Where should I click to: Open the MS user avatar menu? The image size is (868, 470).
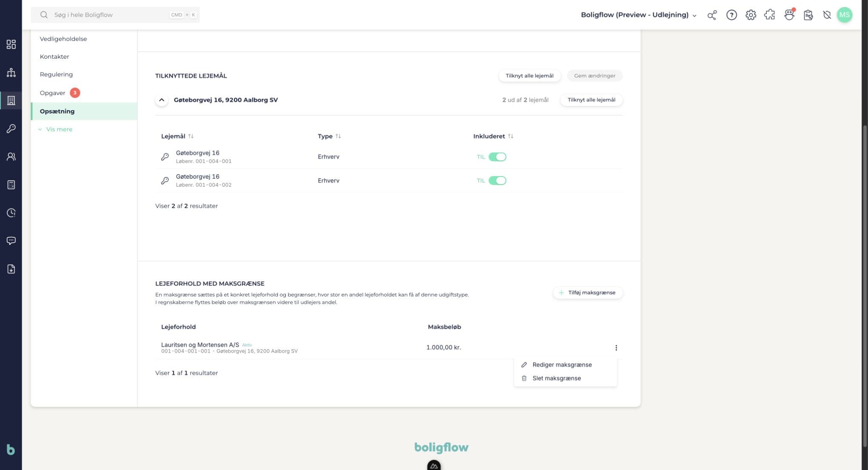844,15
